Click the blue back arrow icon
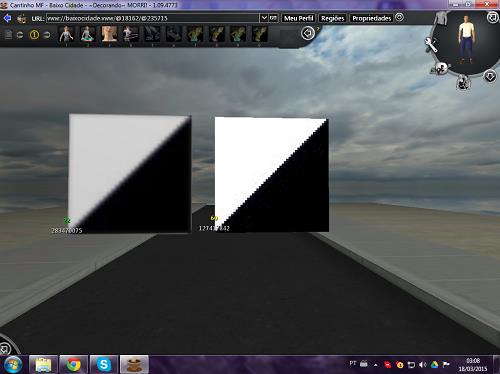 pos(7,18)
